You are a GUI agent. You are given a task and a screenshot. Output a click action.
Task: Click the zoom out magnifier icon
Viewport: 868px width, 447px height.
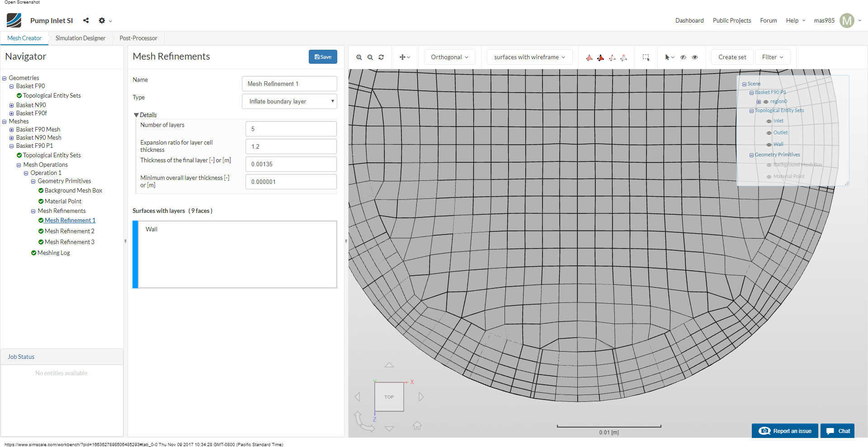pyautogui.click(x=370, y=57)
